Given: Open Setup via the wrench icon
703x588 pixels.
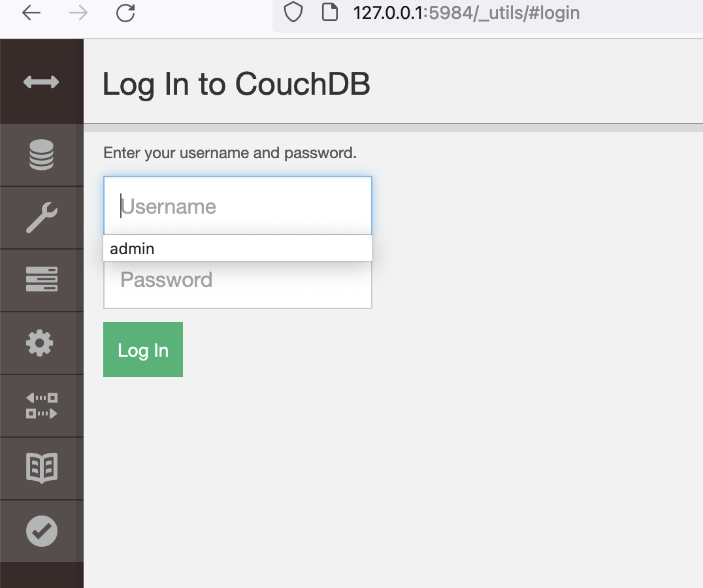Looking at the screenshot, I should [41, 218].
